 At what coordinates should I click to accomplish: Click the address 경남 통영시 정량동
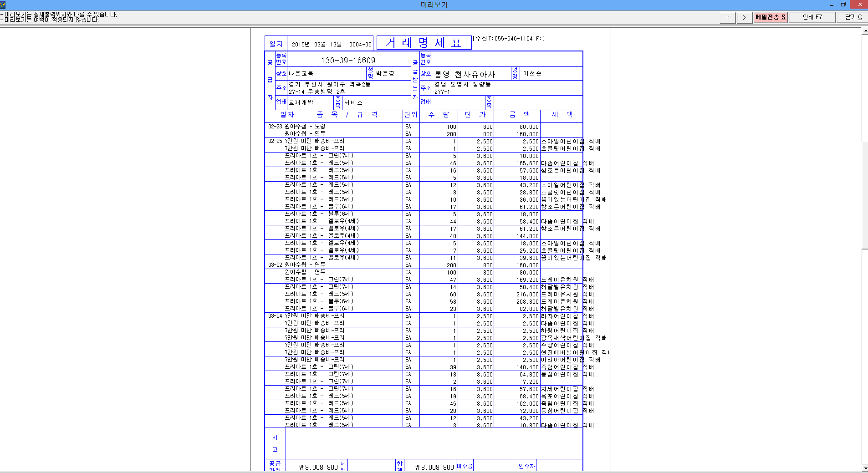[462, 85]
